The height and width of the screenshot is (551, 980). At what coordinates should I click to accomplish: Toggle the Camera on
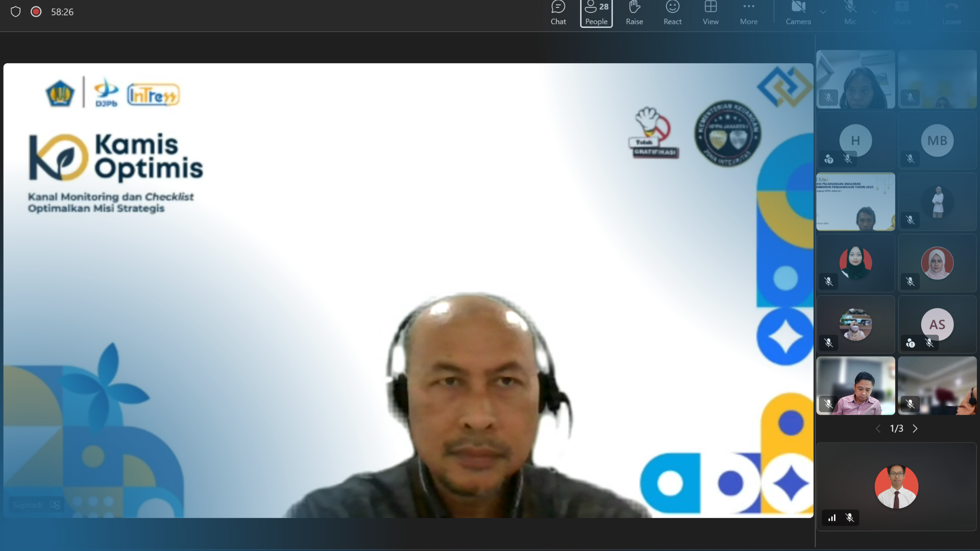(x=798, y=13)
